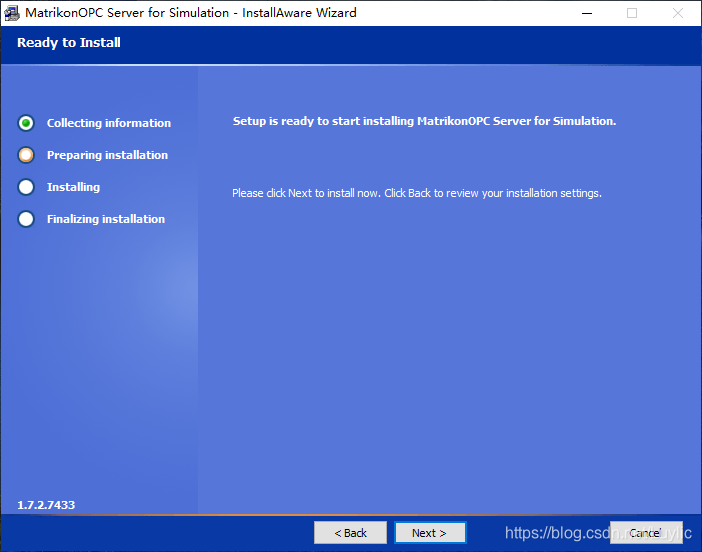Click the 'Installing' step label

pyautogui.click(x=73, y=187)
